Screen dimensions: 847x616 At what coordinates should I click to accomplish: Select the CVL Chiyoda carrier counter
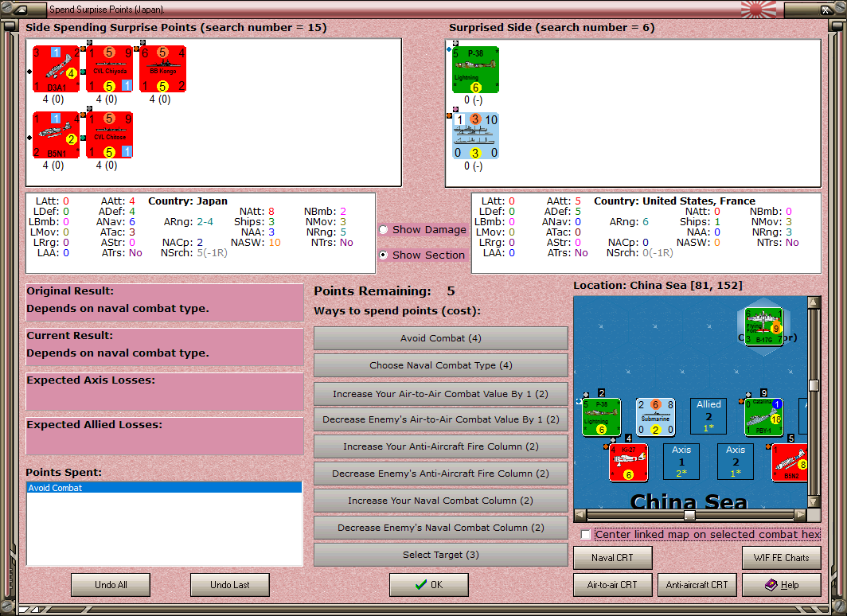pos(110,69)
